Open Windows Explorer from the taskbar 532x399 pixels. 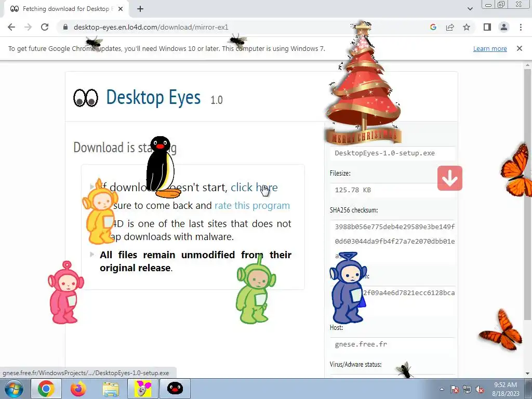(x=111, y=389)
